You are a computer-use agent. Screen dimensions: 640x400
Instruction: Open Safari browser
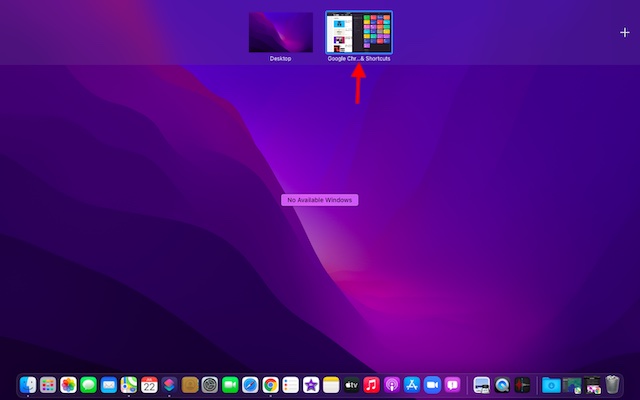[250, 384]
